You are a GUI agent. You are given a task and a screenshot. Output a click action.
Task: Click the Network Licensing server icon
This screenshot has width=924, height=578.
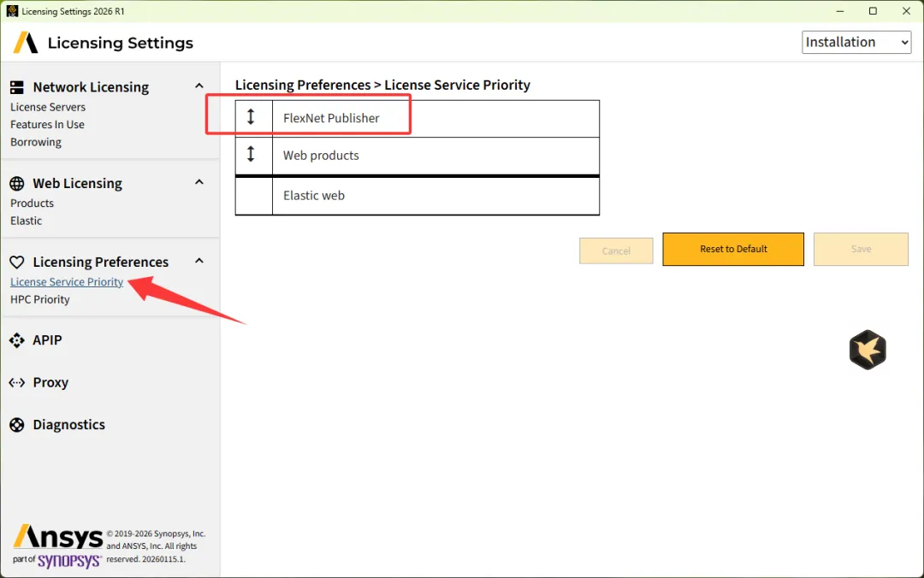pyautogui.click(x=17, y=87)
